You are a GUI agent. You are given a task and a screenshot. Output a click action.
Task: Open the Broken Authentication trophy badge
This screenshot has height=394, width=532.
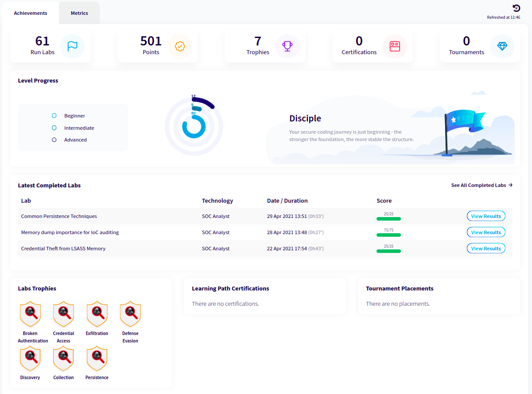(30, 314)
